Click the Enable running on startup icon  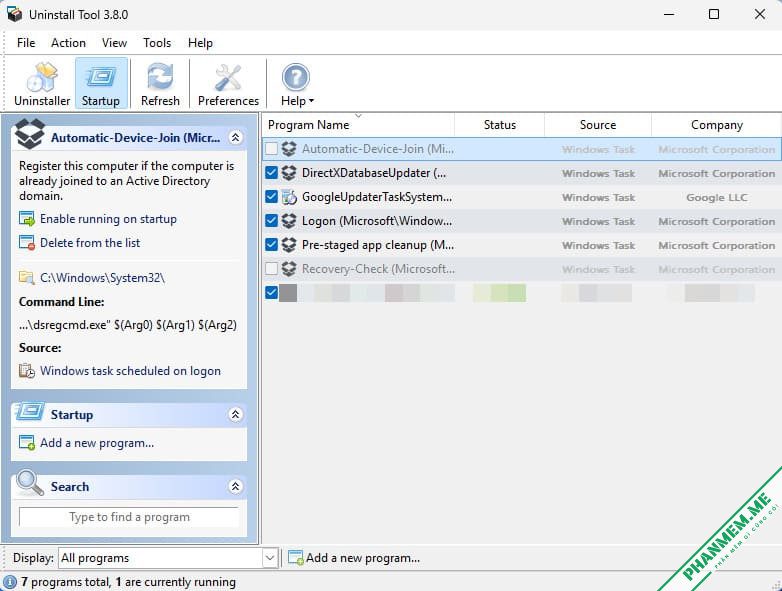tap(26, 218)
